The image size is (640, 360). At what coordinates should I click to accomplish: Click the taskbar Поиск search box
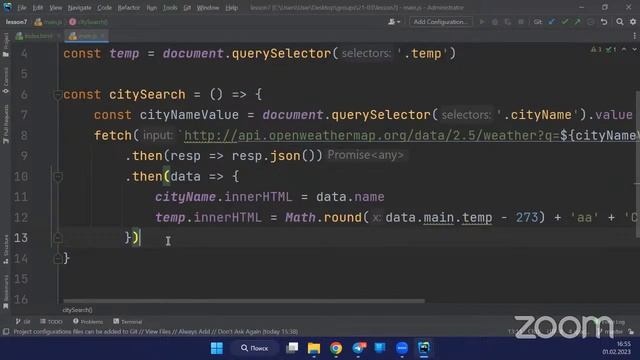[x=254, y=348]
